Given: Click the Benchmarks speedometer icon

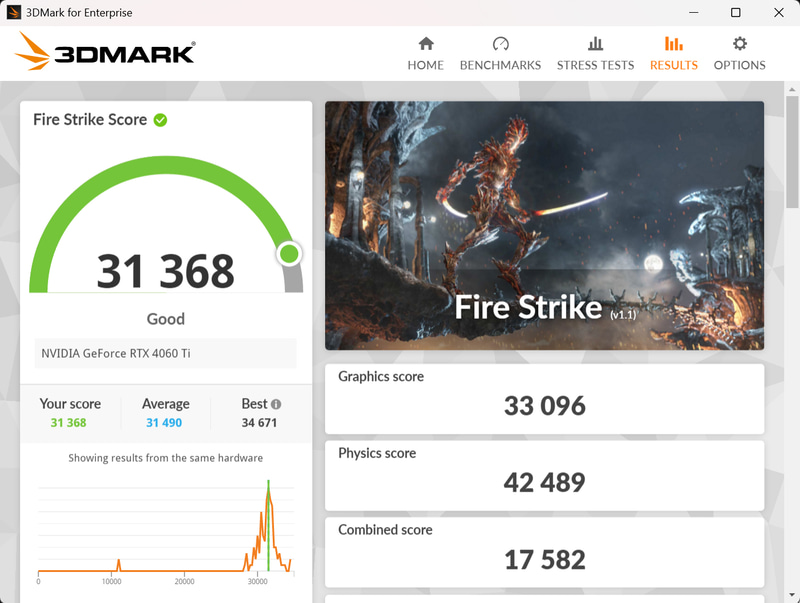Looking at the screenshot, I should tap(500, 44).
